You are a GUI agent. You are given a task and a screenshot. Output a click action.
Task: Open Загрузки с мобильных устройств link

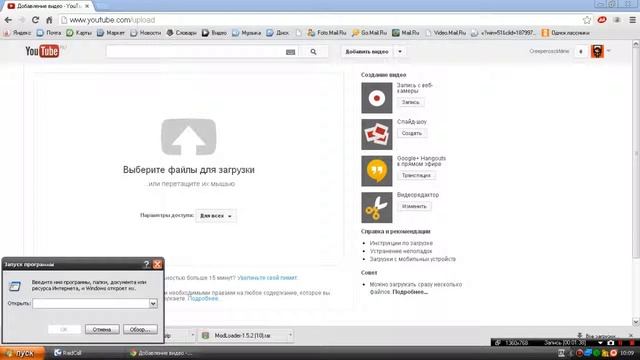coord(413,259)
